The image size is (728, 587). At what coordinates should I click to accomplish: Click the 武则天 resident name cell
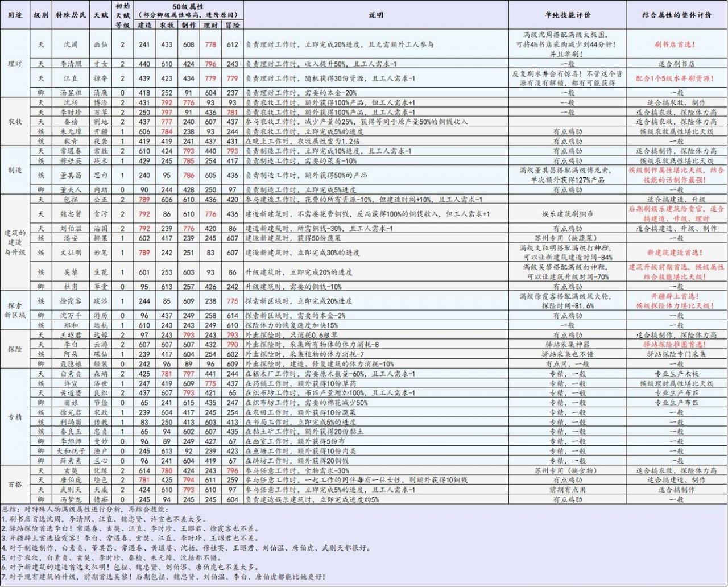point(71,490)
